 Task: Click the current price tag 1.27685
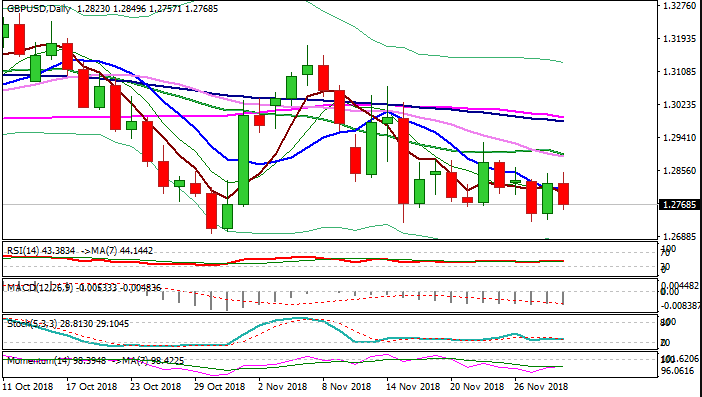(x=681, y=205)
